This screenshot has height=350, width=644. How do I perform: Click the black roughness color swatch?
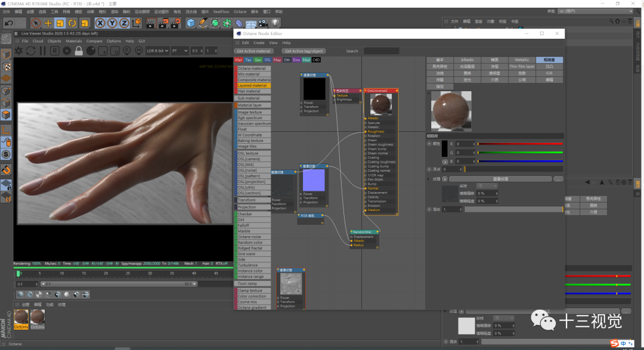[x=444, y=148]
